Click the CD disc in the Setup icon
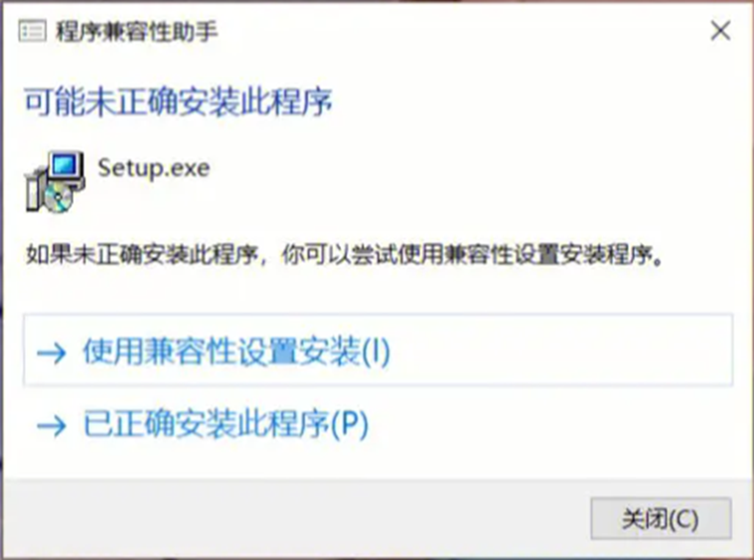Viewport: 754px width, 560px height. 60,197
